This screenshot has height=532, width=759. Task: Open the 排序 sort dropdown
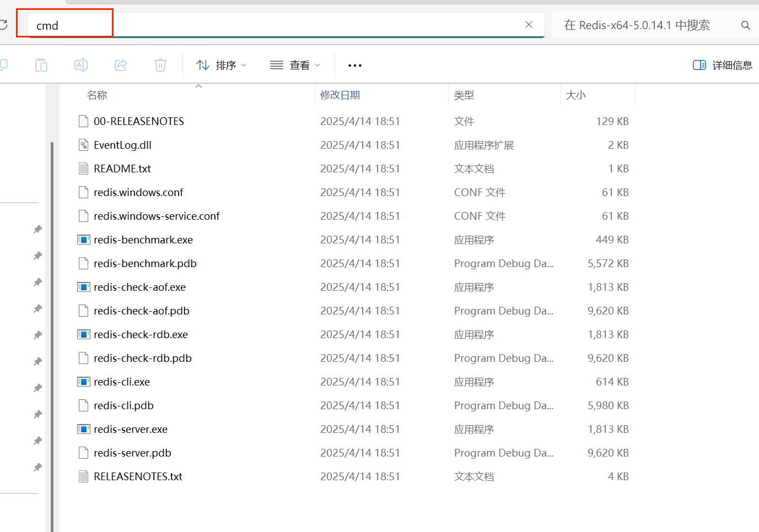(221, 65)
